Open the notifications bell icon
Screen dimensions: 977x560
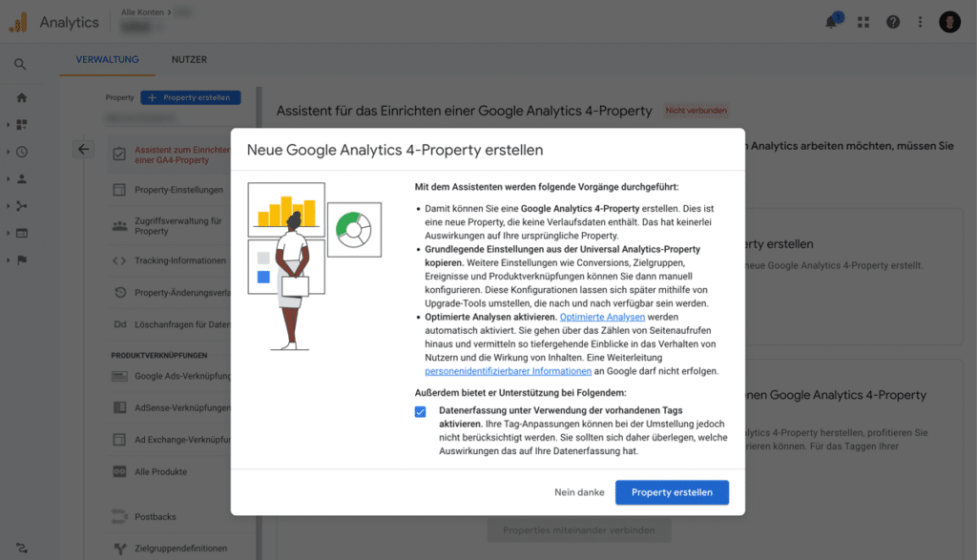pos(832,22)
